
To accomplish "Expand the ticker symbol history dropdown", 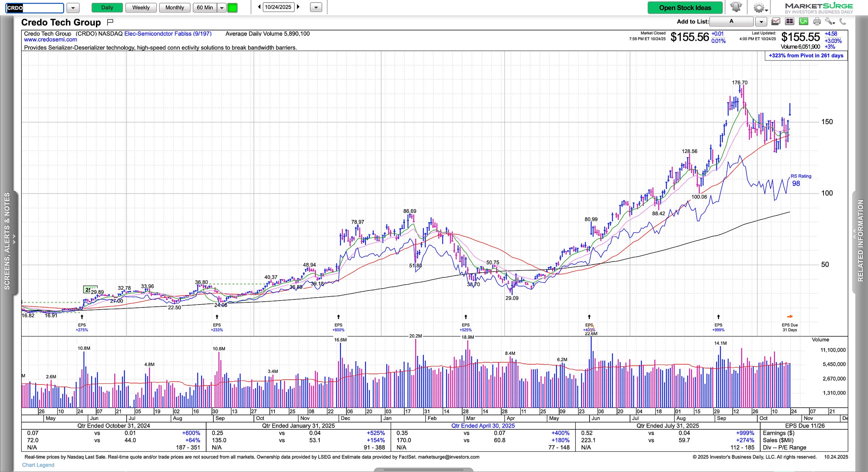I will [73, 8].
